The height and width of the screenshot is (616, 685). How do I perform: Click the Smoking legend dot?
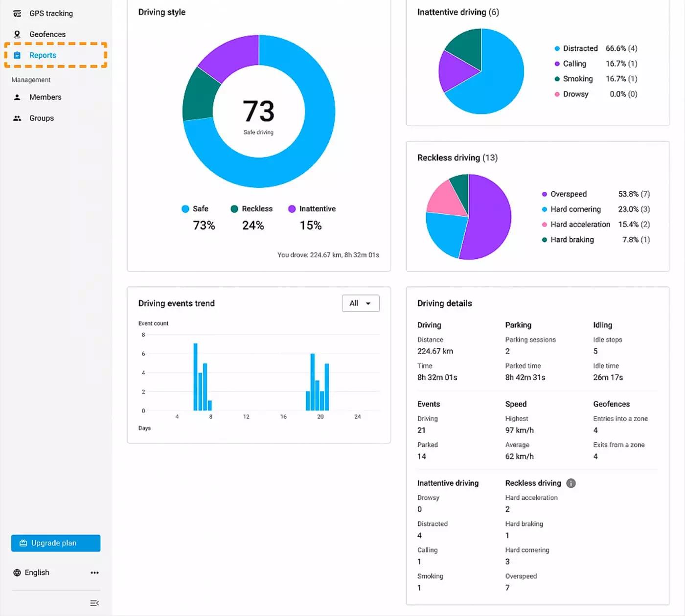pyautogui.click(x=557, y=79)
